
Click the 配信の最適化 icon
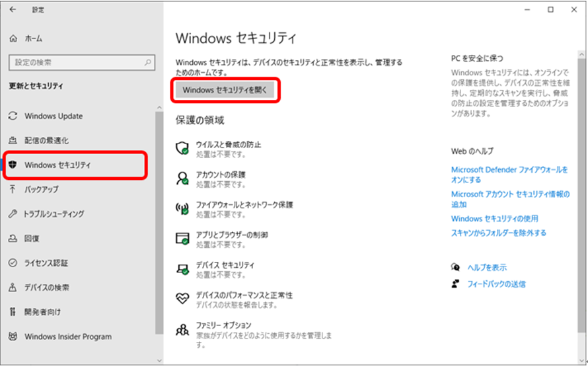(13, 140)
